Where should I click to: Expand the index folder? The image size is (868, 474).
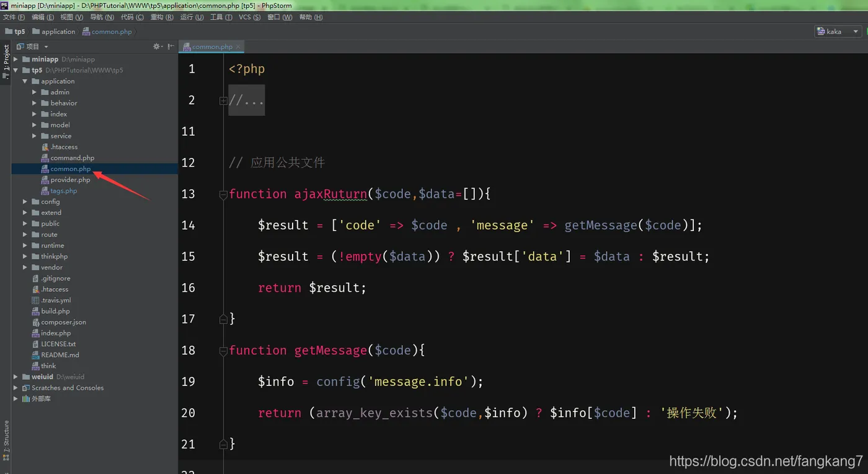click(x=35, y=114)
